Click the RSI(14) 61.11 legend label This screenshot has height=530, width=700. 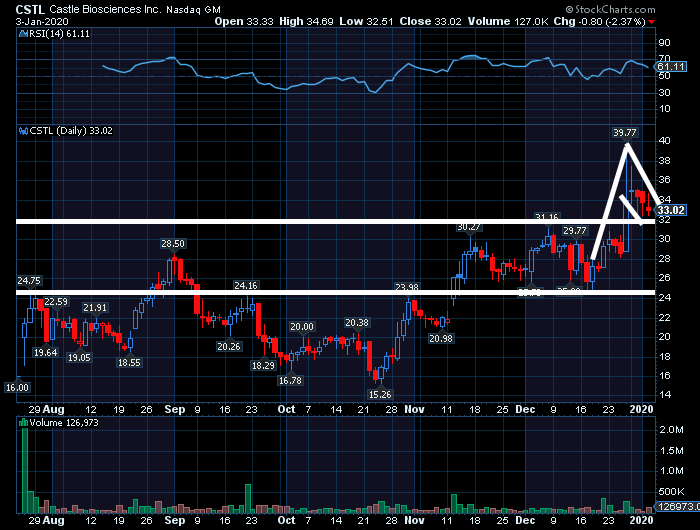coord(59,34)
